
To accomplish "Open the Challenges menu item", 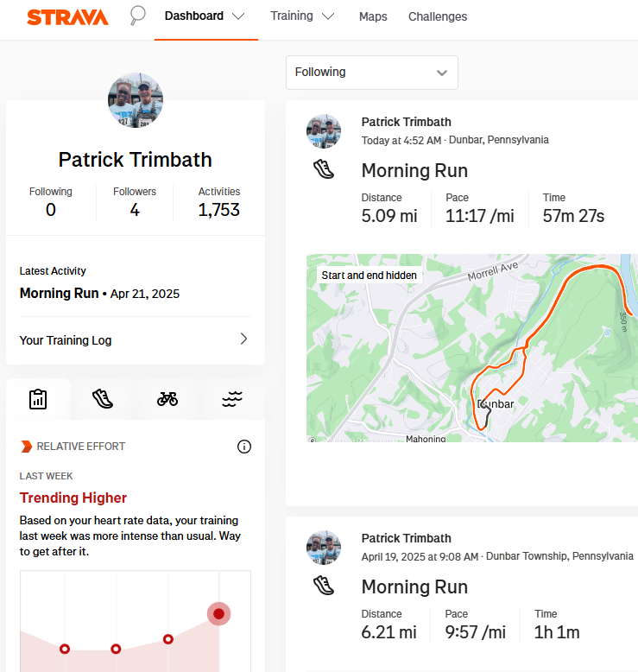I will click(x=438, y=16).
